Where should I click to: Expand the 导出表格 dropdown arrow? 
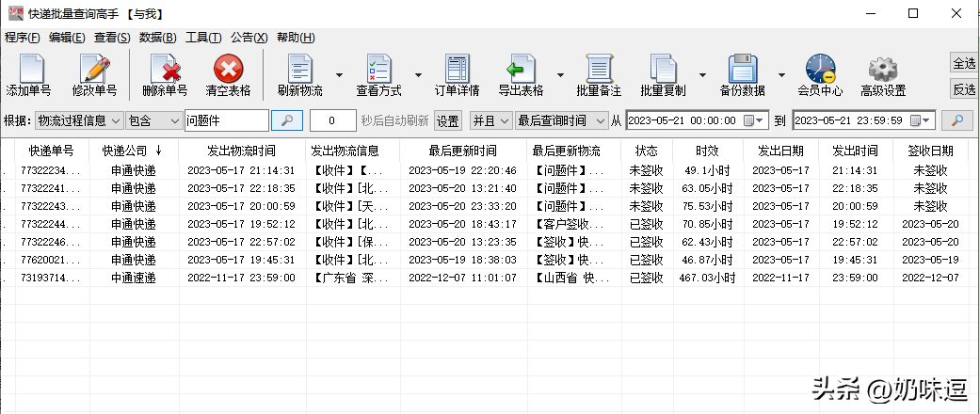click(560, 75)
